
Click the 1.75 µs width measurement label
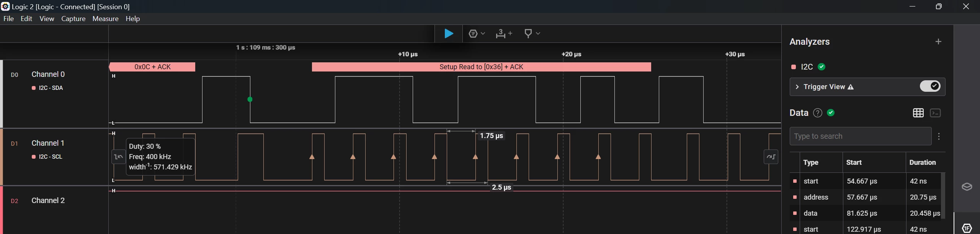pyautogui.click(x=492, y=136)
